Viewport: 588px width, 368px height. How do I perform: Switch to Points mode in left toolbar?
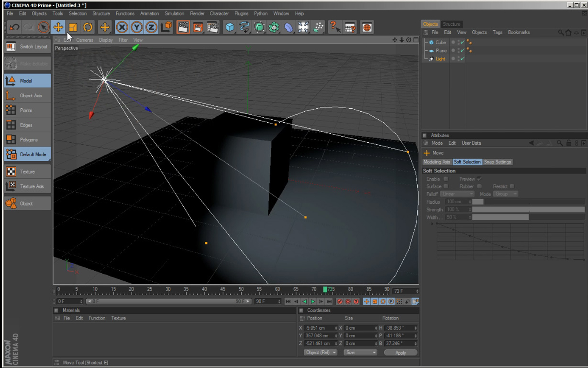(26, 110)
